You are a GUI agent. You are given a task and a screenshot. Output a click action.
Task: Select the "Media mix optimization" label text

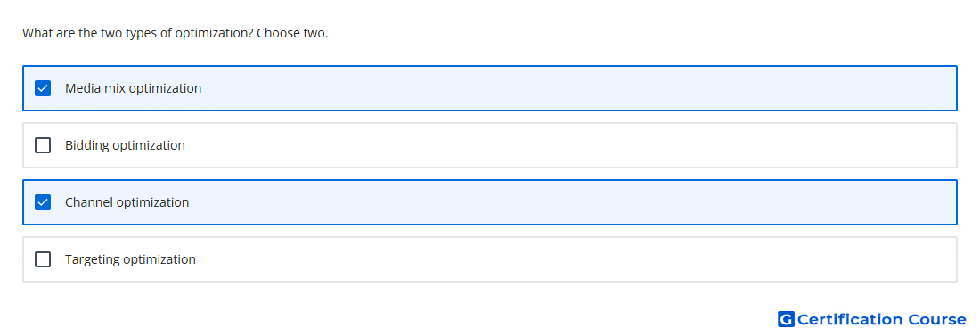(x=133, y=88)
